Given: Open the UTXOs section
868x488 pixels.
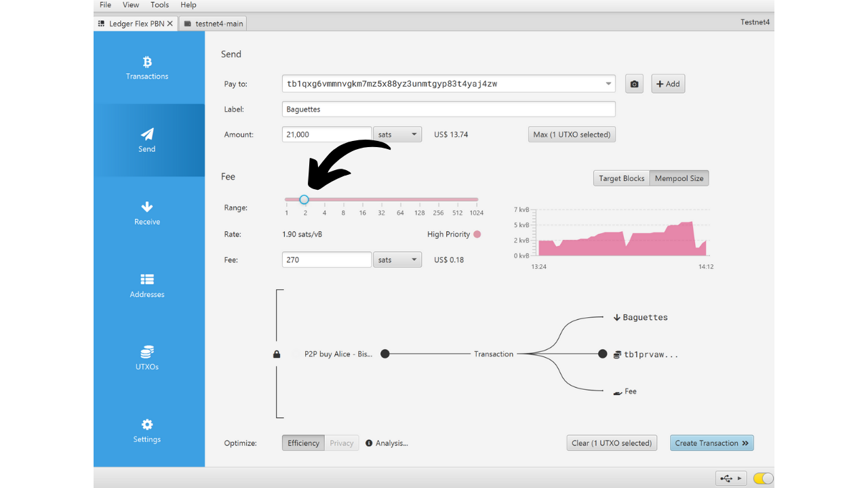Looking at the screenshot, I should pyautogui.click(x=147, y=358).
